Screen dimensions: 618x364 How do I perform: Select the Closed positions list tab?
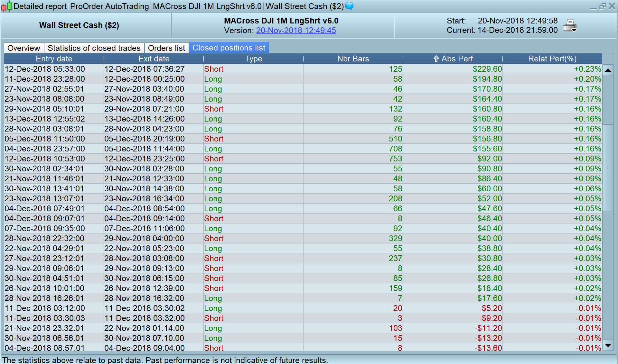tap(229, 48)
